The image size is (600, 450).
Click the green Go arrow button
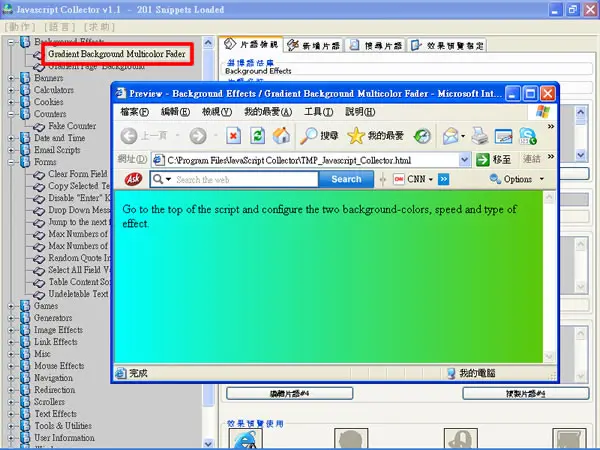pyautogui.click(x=483, y=160)
